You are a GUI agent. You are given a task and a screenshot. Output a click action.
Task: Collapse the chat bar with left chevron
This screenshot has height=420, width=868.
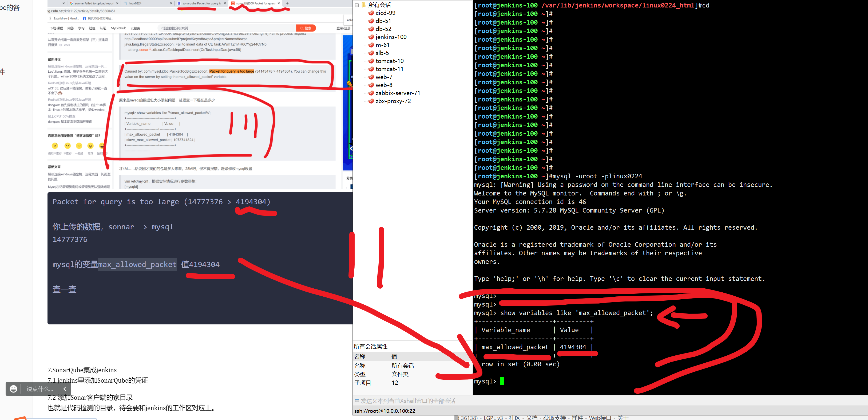click(x=65, y=389)
